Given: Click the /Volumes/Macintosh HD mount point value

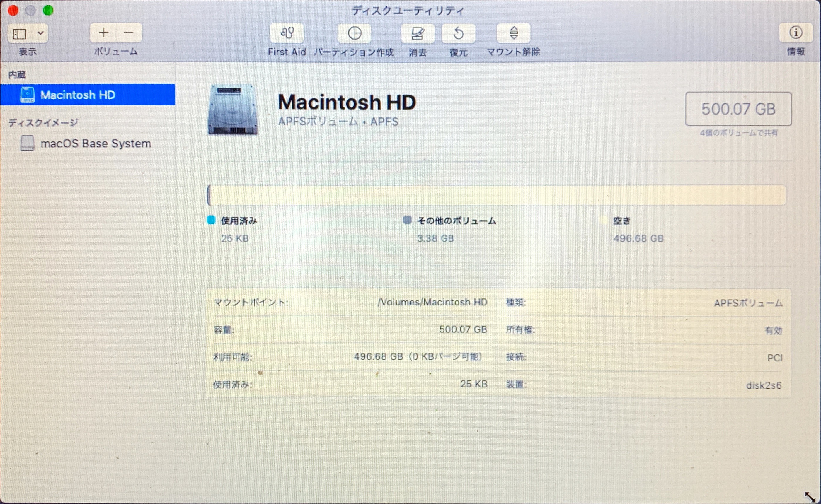Looking at the screenshot, I should (432, 302).
